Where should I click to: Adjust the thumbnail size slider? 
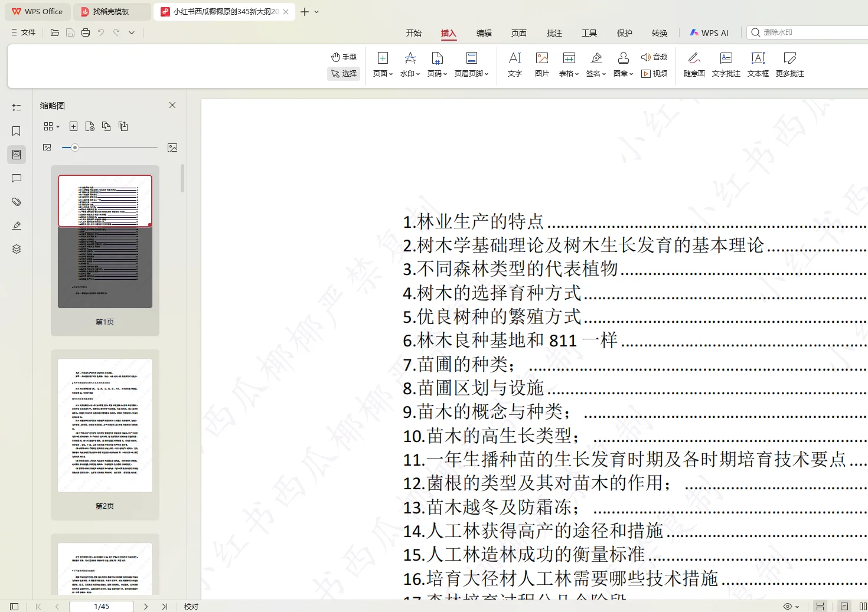click(74, 148)
